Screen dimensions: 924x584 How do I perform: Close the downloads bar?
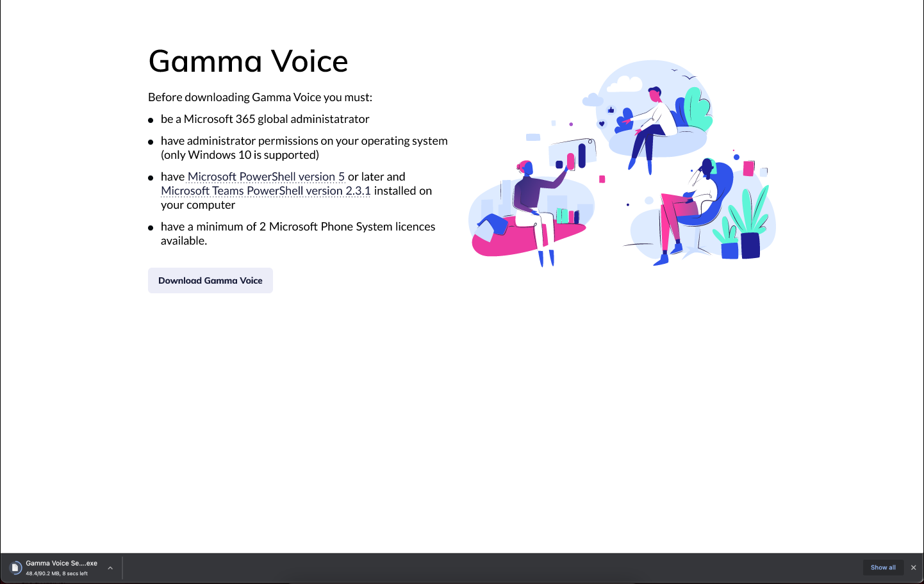pyautogui.click(x=914, y=567)
